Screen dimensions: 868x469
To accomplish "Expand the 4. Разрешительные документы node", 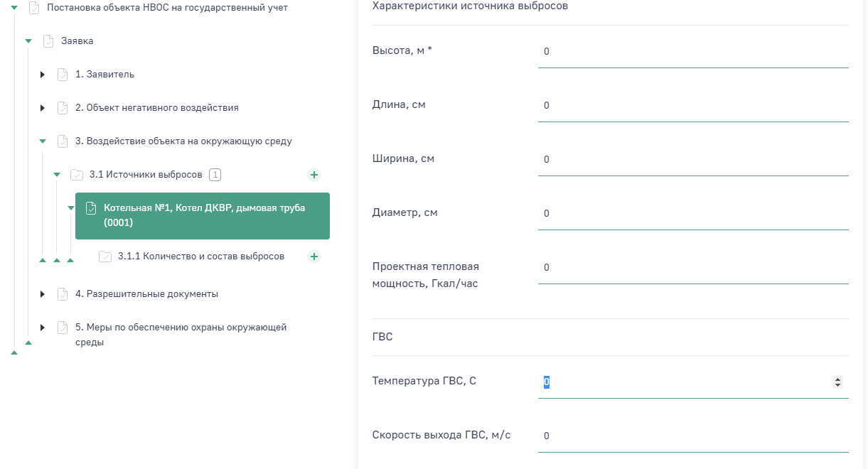I will point(43,294).
